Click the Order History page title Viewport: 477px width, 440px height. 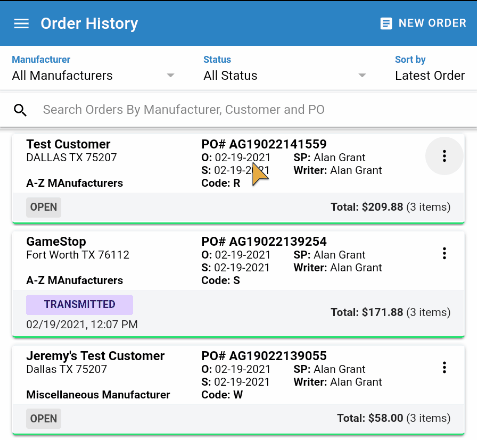pyautogui.click(x=89, y=24)
